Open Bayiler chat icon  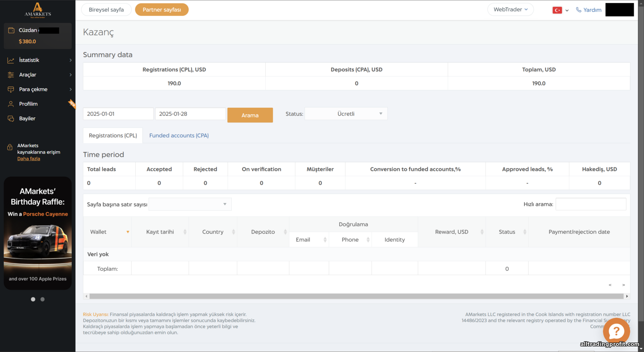pyautogui.click(x=11, y=118)
